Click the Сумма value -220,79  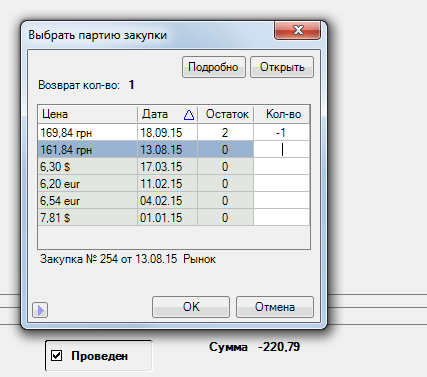click(x=279, y=347)
